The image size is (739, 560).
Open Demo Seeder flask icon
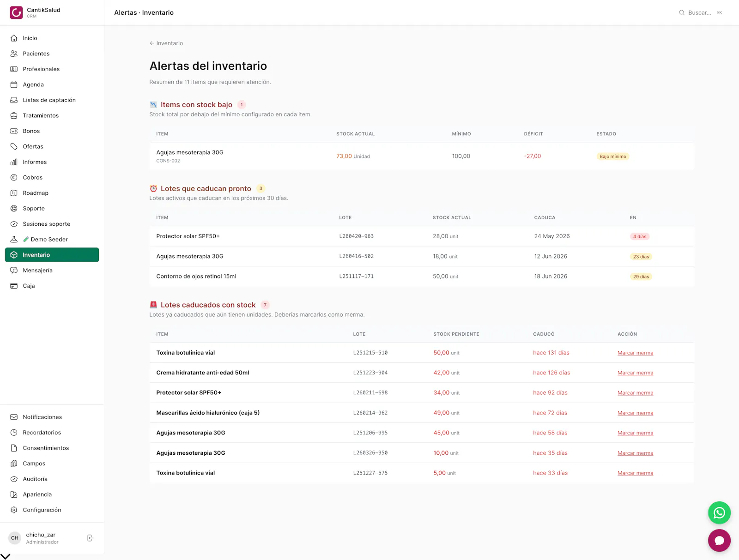[14, 239]
